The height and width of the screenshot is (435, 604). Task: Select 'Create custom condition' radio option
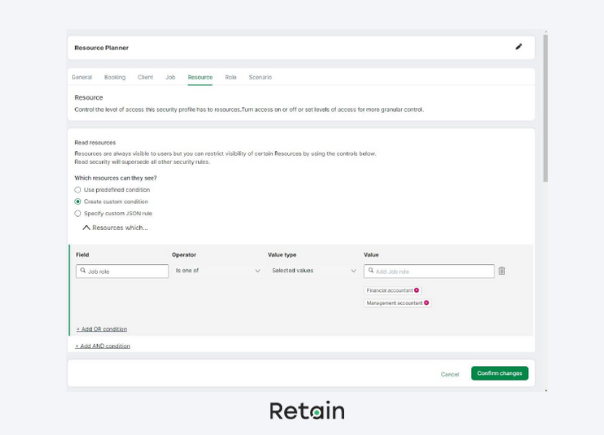(79, 201)
